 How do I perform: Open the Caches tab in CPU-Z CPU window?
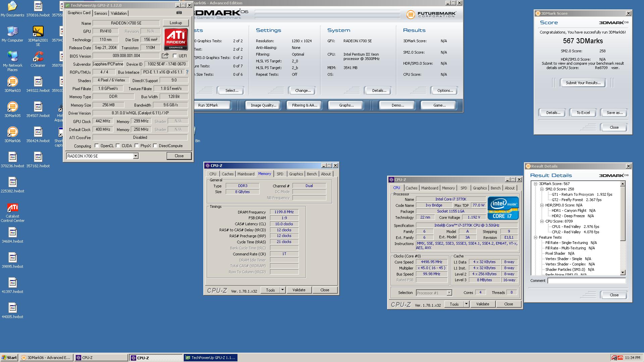[412, 188]
